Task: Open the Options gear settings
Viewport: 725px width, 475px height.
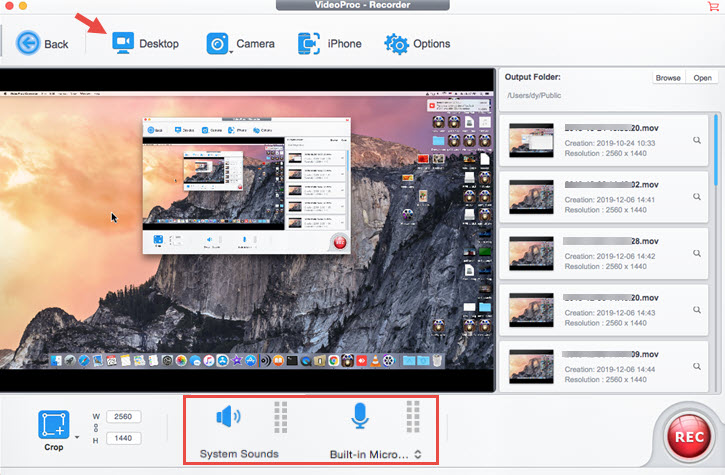Action: [x=417, y=43]
